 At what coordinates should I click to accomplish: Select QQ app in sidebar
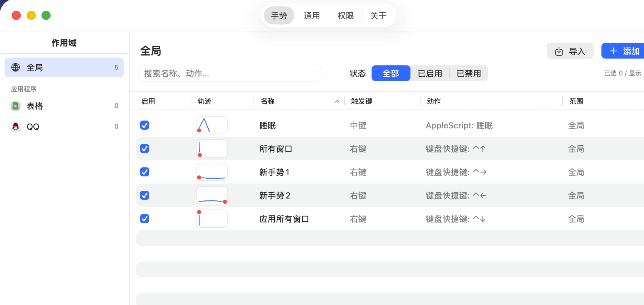[x=64, y=126]
